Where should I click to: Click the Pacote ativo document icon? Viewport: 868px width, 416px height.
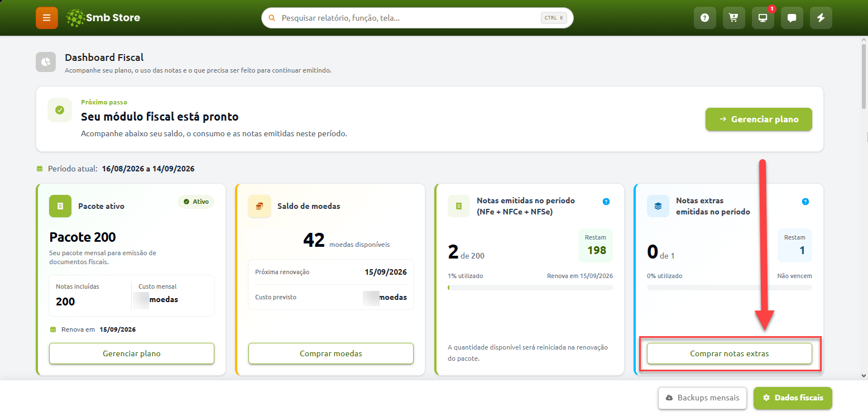(x=60, y=206)
